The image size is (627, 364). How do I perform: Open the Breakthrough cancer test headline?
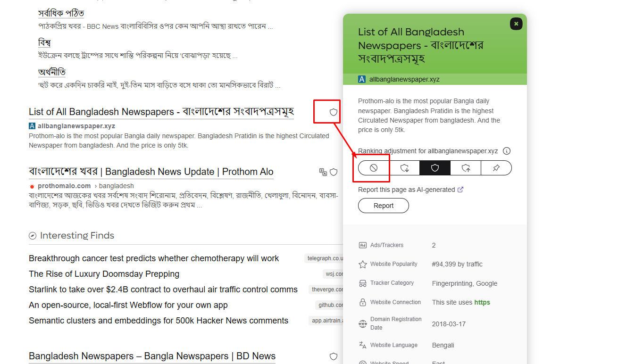pos(153,258)
